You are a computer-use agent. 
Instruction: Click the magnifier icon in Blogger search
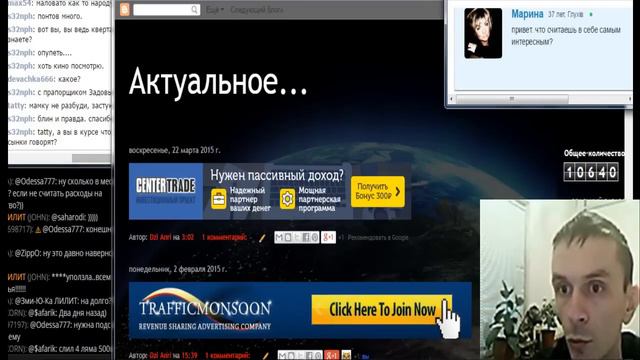194,9
